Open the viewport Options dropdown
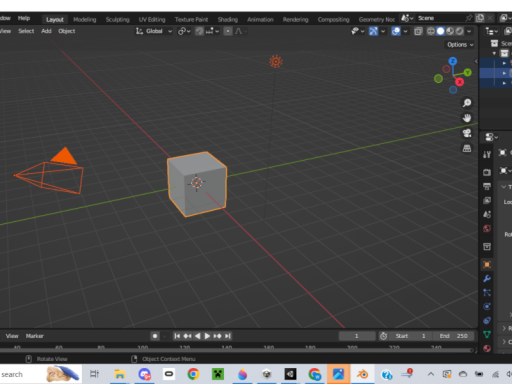The width and height of the screenshot is (512, 384). pos(460,45)
